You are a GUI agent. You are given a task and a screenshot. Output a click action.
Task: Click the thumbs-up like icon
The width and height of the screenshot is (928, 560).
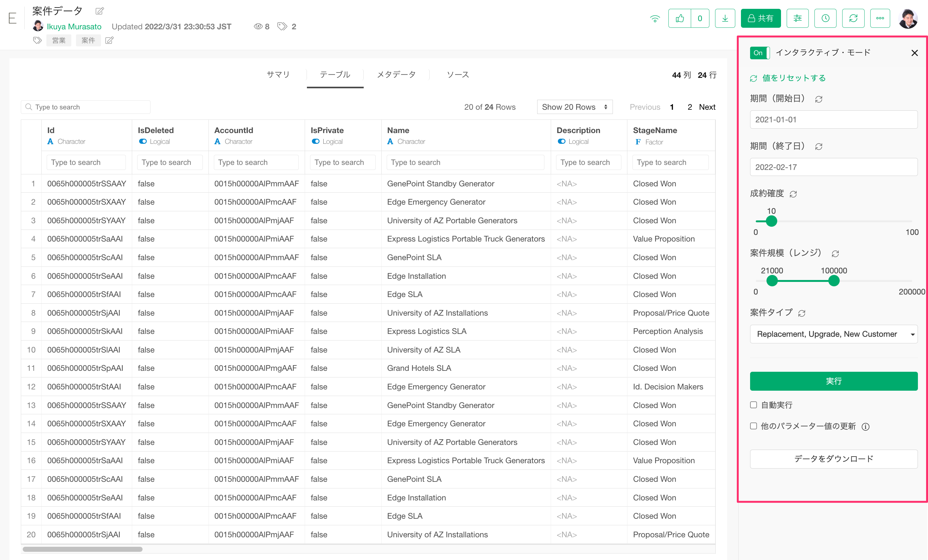pos(679,18)
